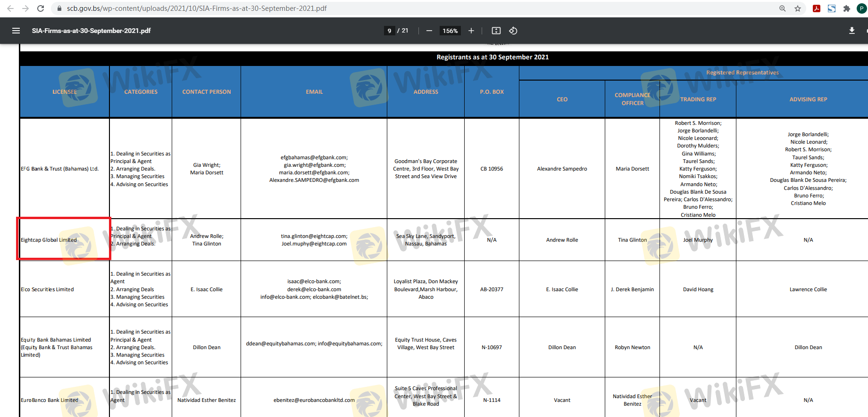
Task: Toggle fit to page view
Action: pyautogui.click(x=496, y=31)
